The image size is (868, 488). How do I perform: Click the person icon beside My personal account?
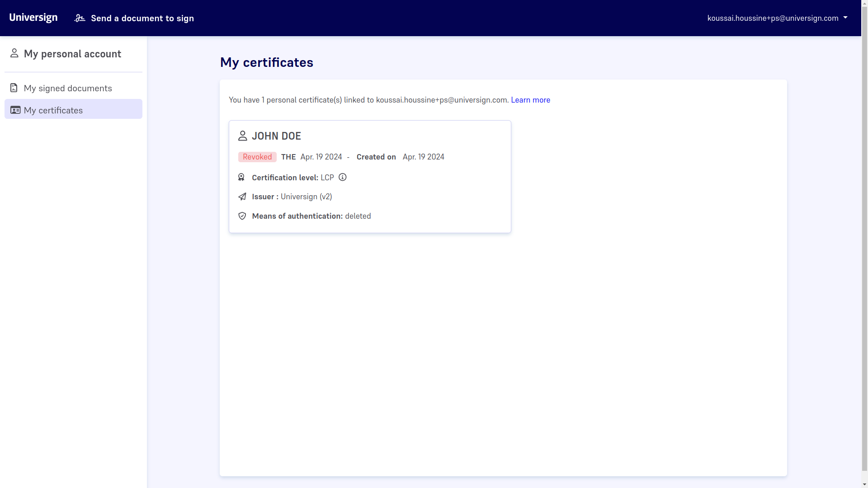(14, 53)
